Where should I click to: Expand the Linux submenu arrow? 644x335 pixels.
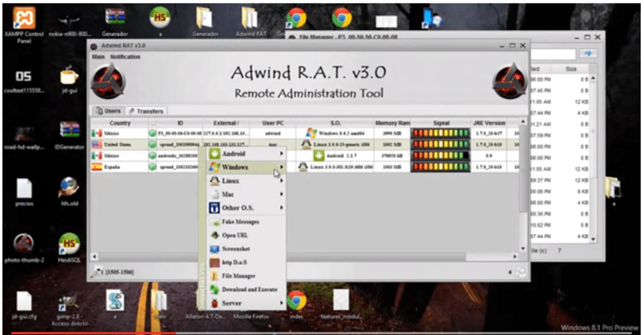pyautogui.click(x=282, y=181)
